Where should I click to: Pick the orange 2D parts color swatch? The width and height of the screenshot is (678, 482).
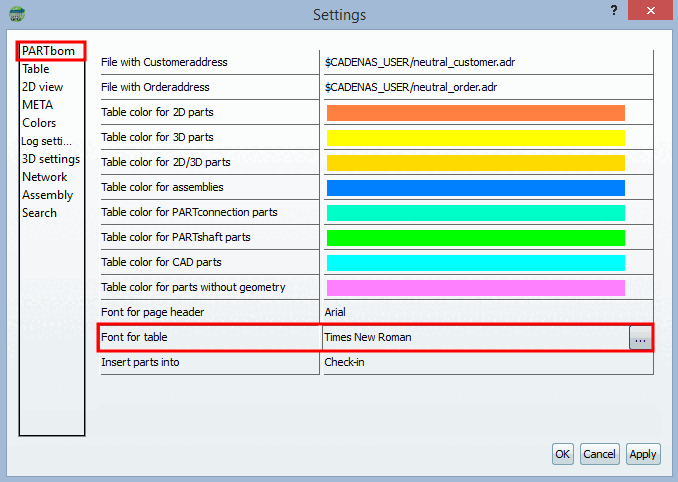(x=476, y=113)
